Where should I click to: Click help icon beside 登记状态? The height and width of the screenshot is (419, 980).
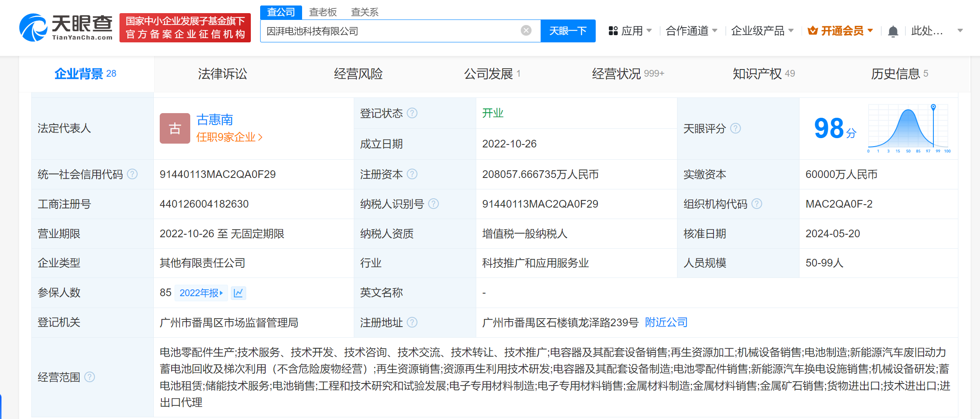pyautogui.click(x=412, y=113)
